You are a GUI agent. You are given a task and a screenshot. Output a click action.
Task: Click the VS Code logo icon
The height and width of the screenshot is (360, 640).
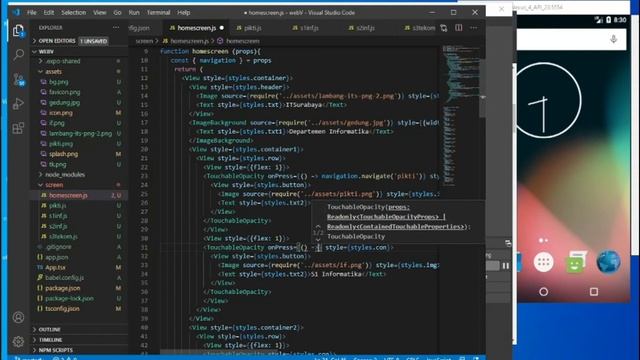tap(16, 12)
